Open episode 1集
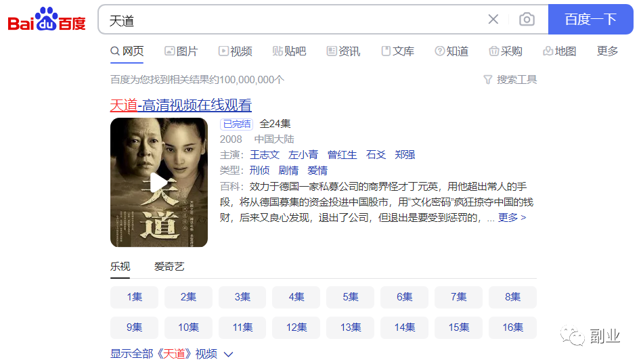 click(x=134, y=297)
